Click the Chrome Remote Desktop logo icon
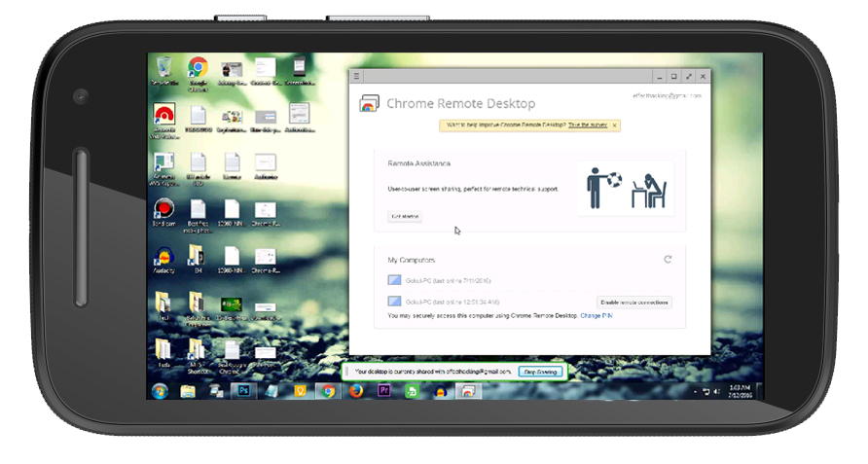Image resolution: width=868 pixels, height=464 pixels. pos(369,103)
